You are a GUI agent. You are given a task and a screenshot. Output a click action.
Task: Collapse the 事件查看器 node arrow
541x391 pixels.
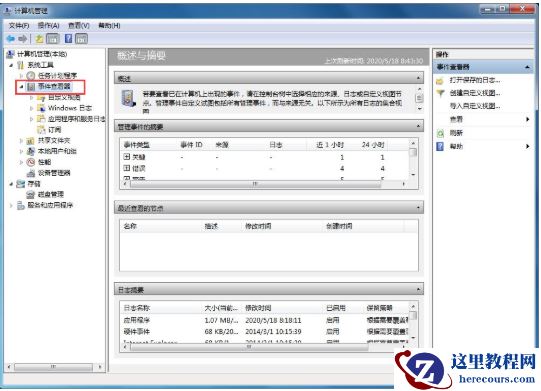click(x=21, y=86)
